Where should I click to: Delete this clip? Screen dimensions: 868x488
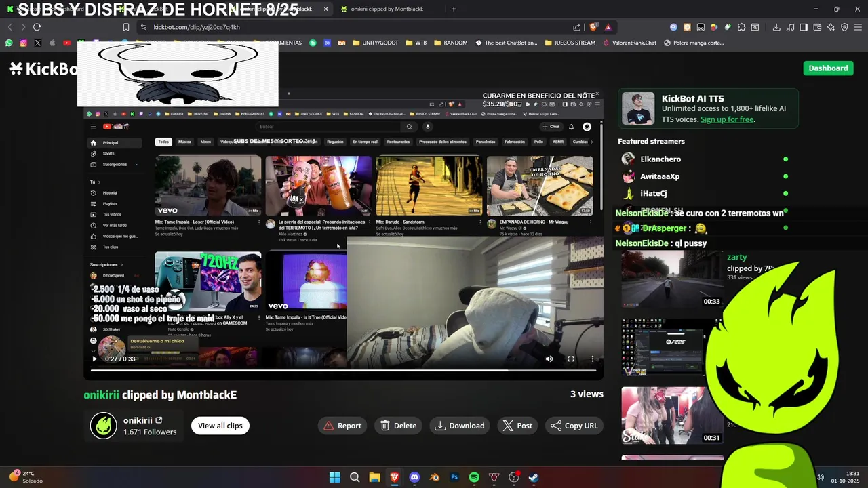398,426
